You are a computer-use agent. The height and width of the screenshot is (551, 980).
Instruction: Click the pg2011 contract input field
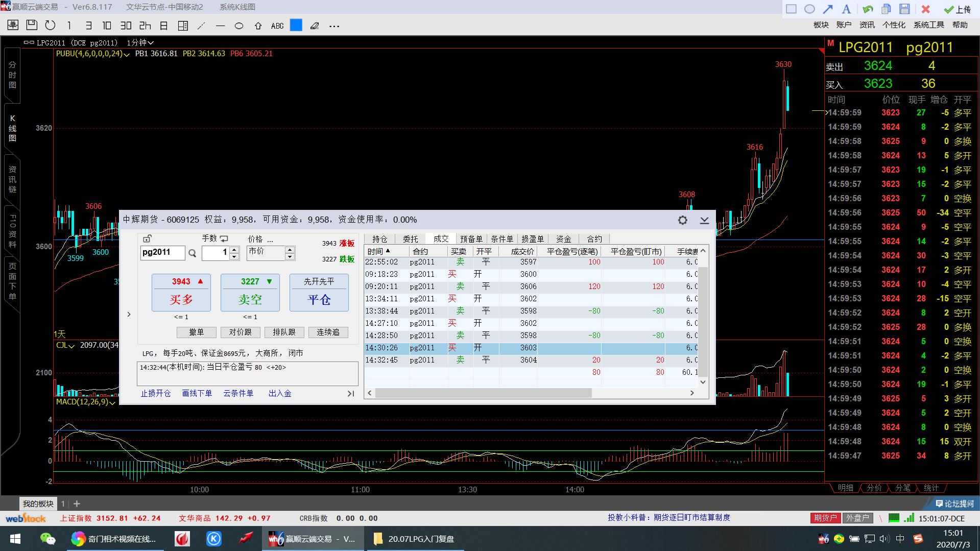point(163,253)
